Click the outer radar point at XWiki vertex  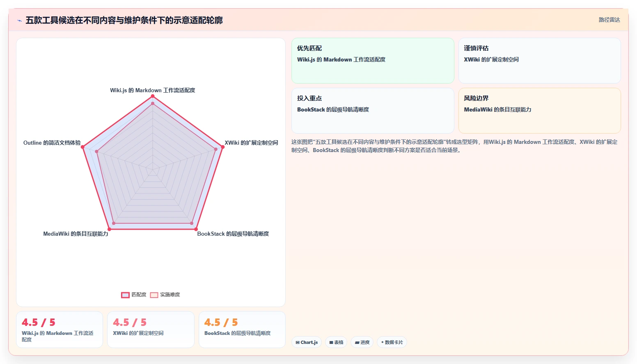point(222,147)
